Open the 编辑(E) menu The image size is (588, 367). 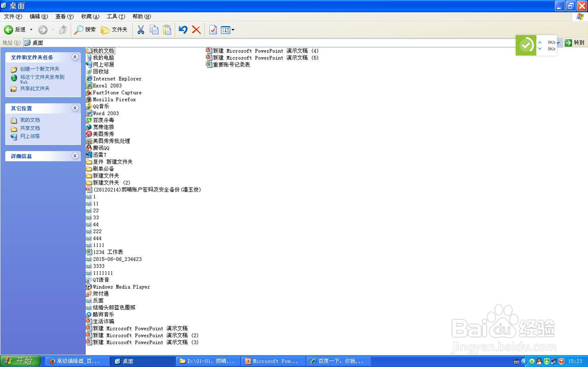[39, 16]
